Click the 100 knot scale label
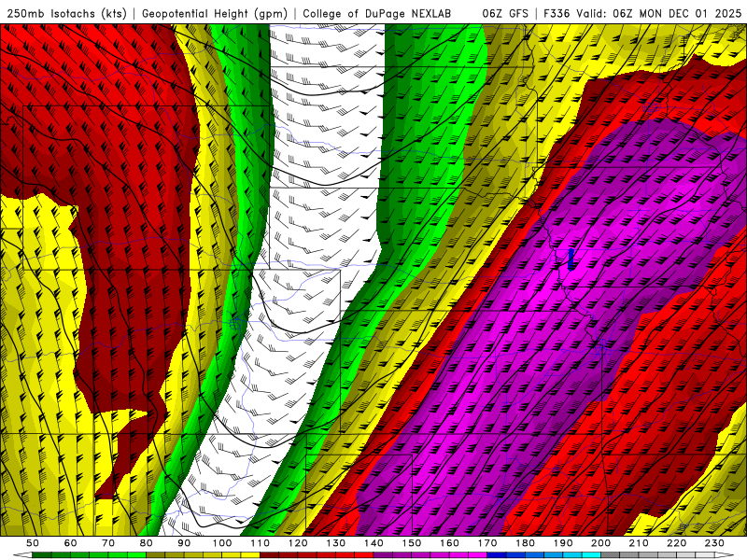 [222, 543]
